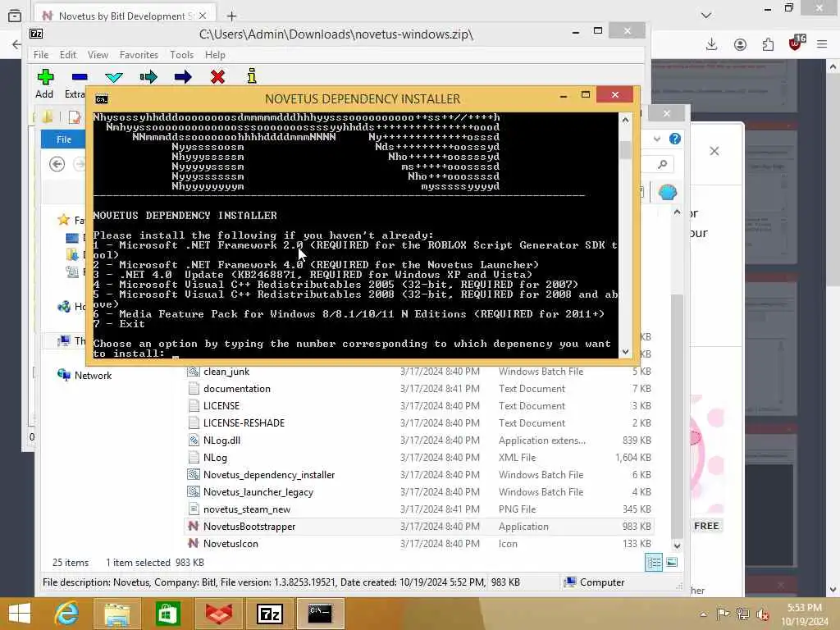Select the Network item in navigation pane
Viewport: 840px width, 630px height.
[x=84, y=376]
